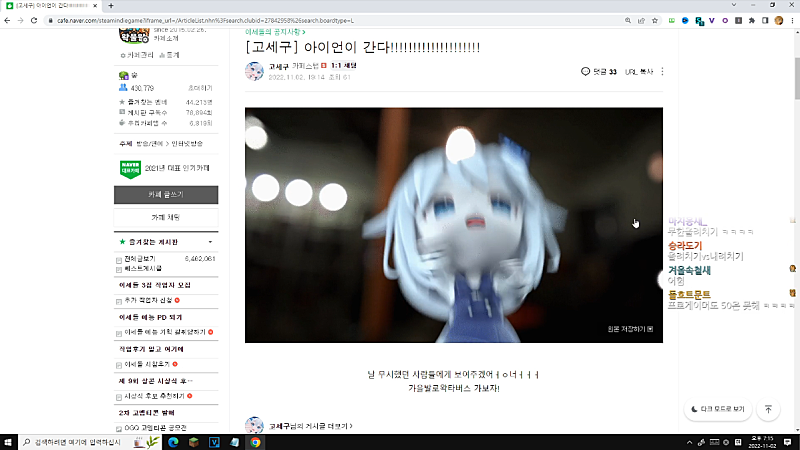Switch to Chrome in the taskbar
Screen dimensions: 800x450
click(x=255, y=442)
